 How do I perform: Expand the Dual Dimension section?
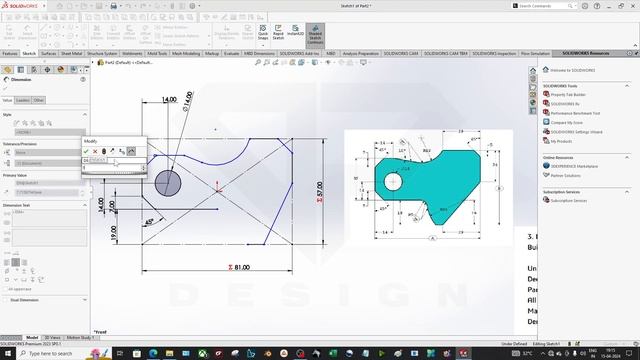click(x=84, y=300)
